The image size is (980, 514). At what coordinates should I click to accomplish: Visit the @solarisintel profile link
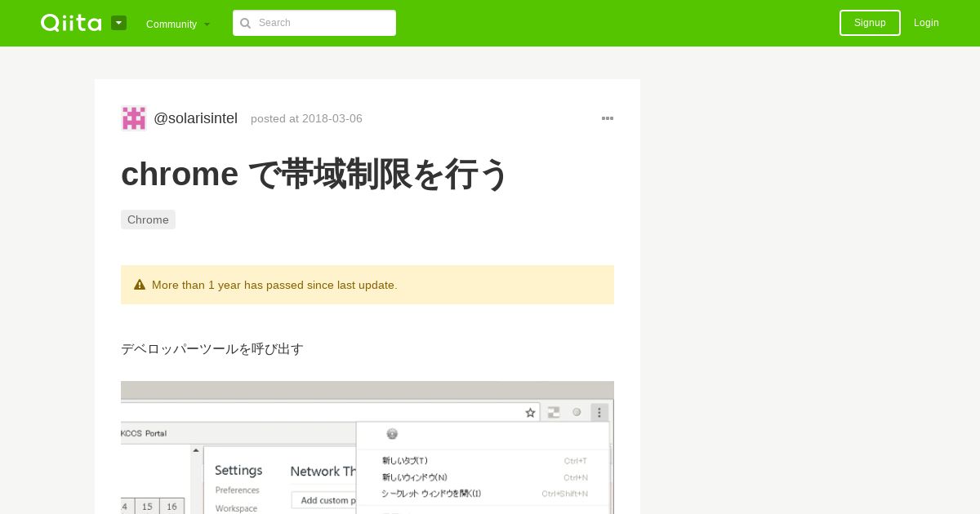[196, 118]
